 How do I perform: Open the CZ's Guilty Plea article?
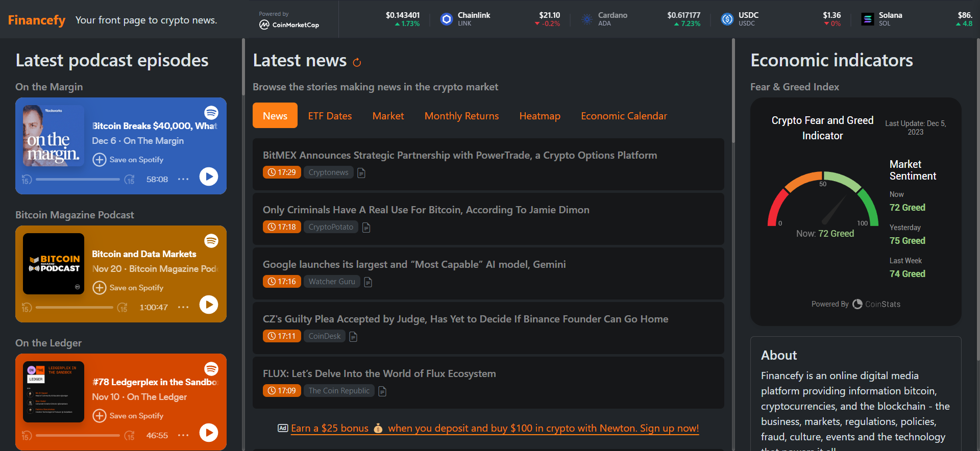(465, 319)
